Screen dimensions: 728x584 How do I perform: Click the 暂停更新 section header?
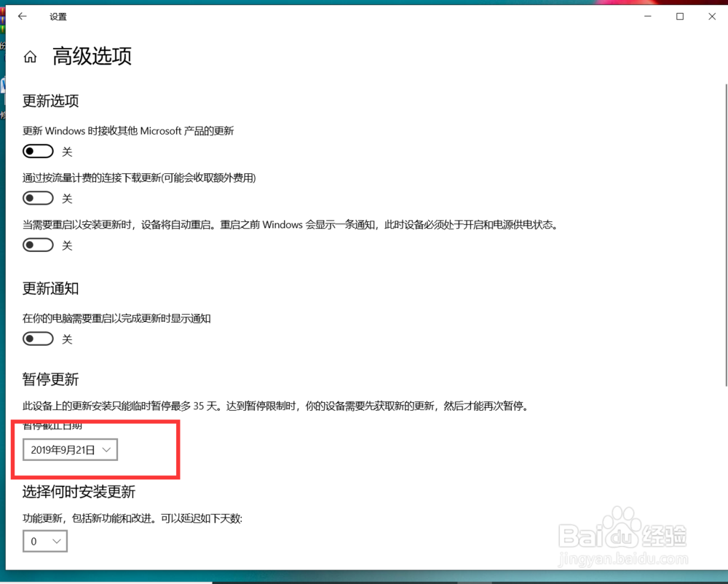[50, 379]
